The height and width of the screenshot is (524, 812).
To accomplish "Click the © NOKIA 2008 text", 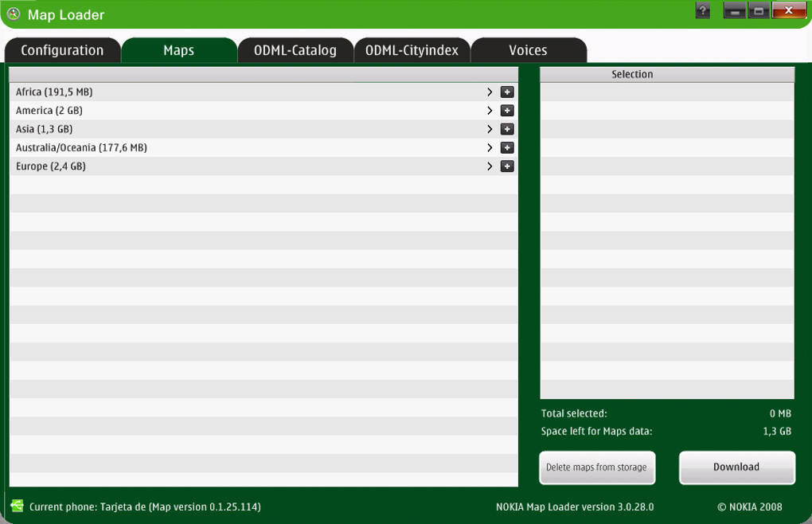I will (750, 507).
